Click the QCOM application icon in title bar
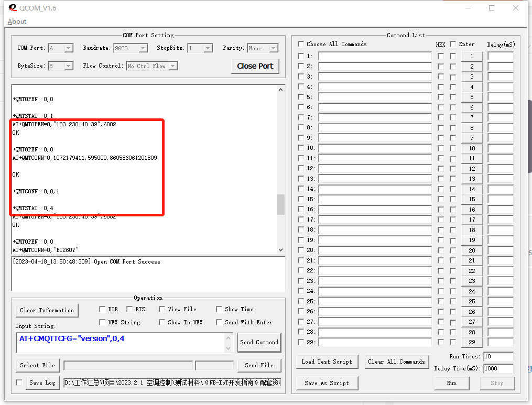The image size is (532, 405). pos(13,8)
